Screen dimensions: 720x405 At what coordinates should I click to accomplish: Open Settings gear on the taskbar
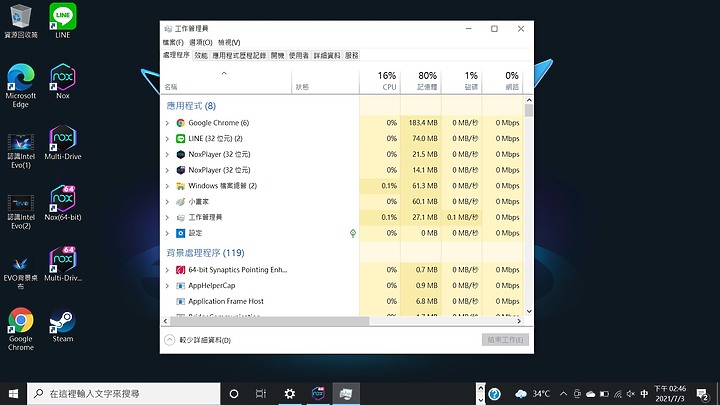coord(289,394)
